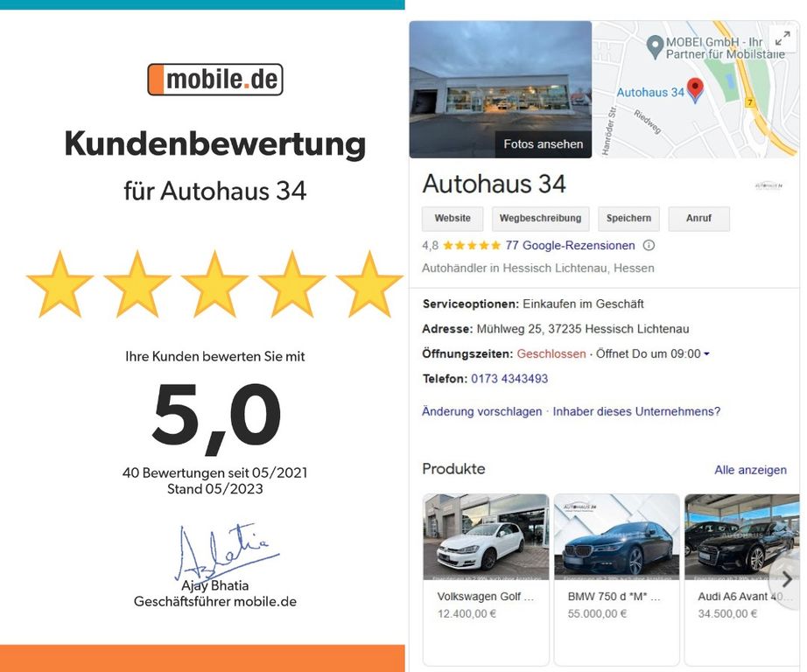
Task: Open the 77 Google-Rezensionen link
Action: point(570,246)
